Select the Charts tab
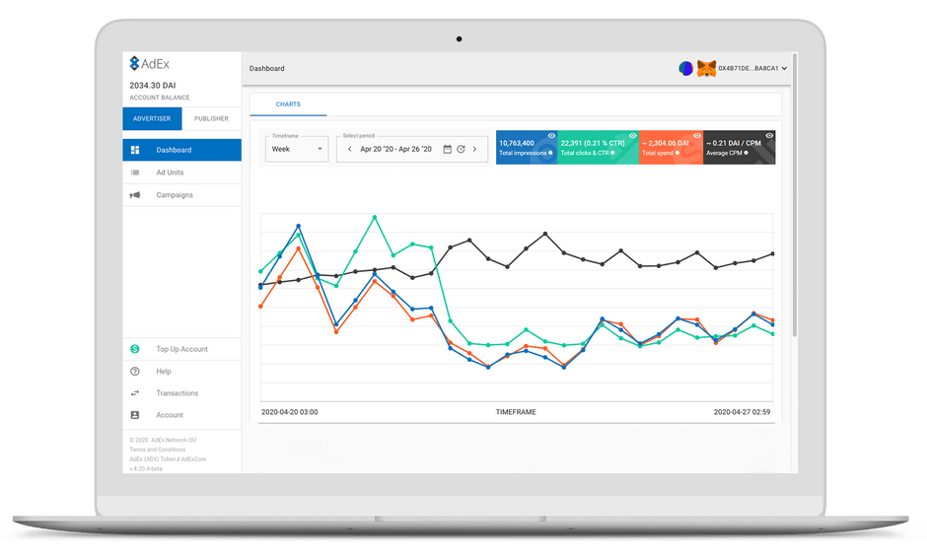 [x=288, y=105]
